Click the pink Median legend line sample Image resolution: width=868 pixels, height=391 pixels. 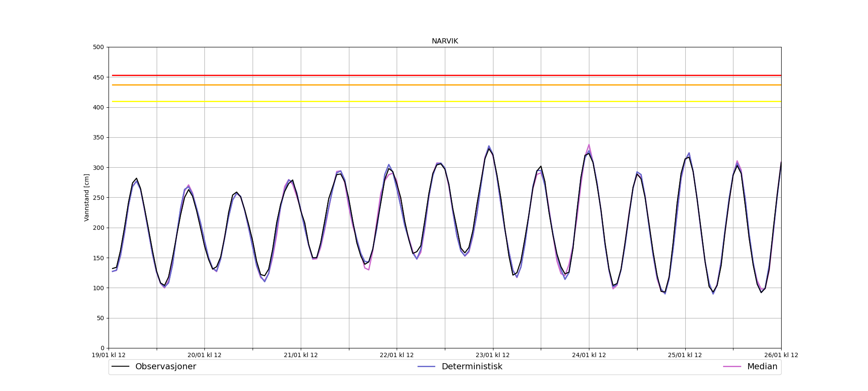(x=732, y=367)
